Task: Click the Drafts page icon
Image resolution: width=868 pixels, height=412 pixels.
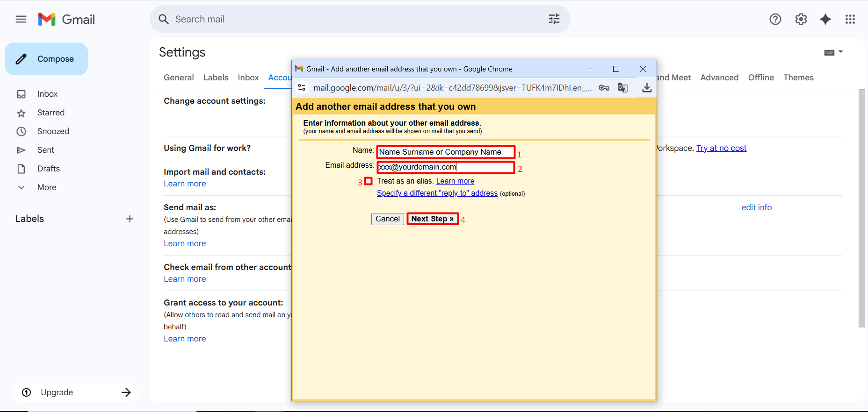Action: (x=22, y=169)
